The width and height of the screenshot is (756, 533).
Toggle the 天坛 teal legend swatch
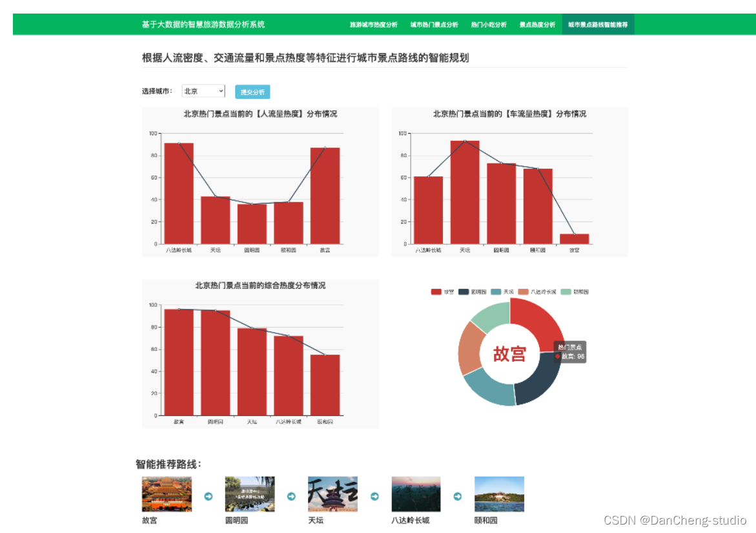click(x=496, y=292)
